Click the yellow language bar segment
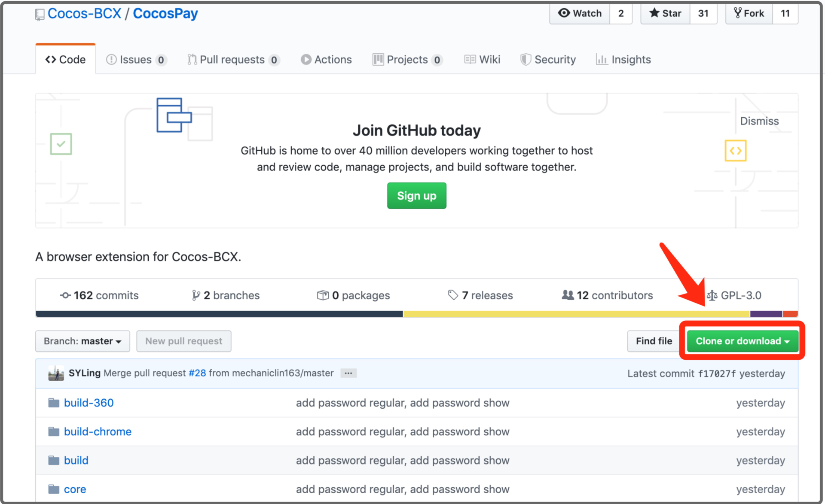Viewport: 825px width, 504px height. click(577, 314)
